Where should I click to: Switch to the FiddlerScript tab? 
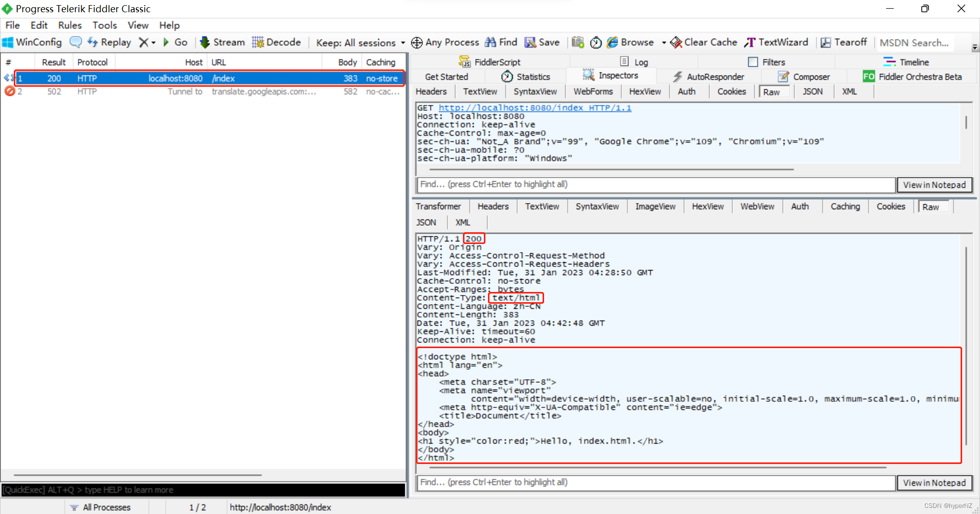(490, 62)
